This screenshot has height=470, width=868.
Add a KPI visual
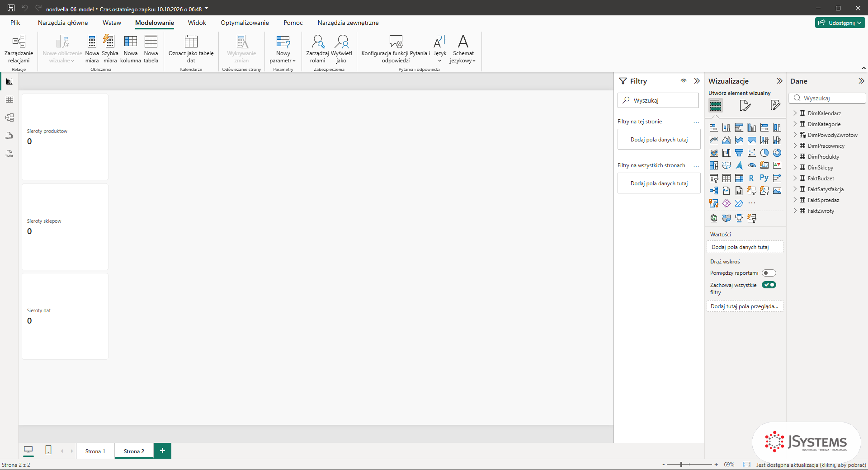[777, 165]
